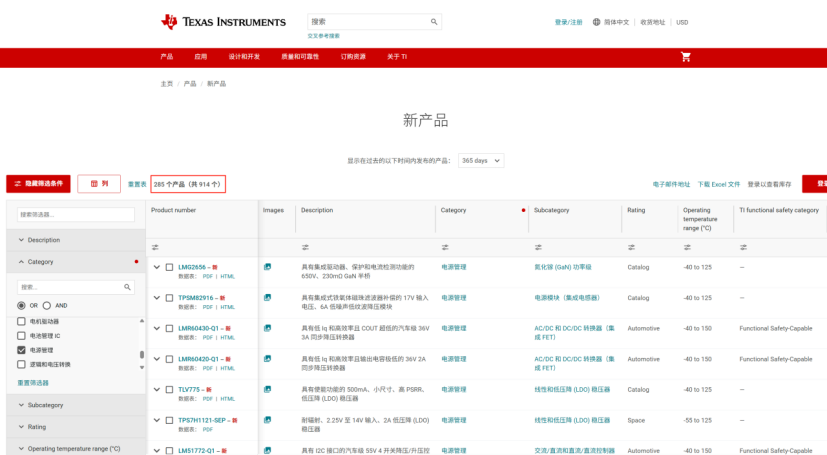Click filter icon under Product number column
The width and height of the screenshot is (827, 455).
tap(155, 247)
